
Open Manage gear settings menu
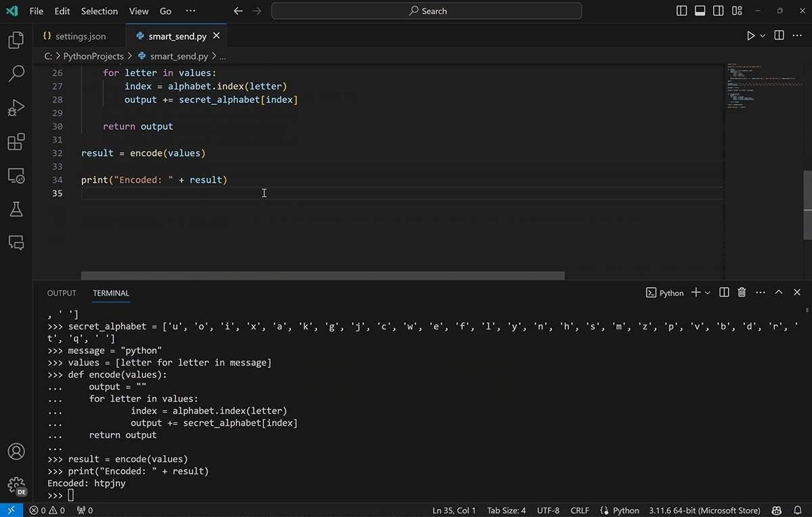pos(16,485)
